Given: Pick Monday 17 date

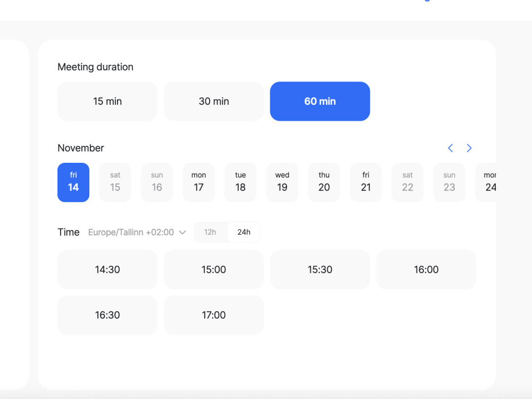Looking at the screenshot, I should click(198, 182).
